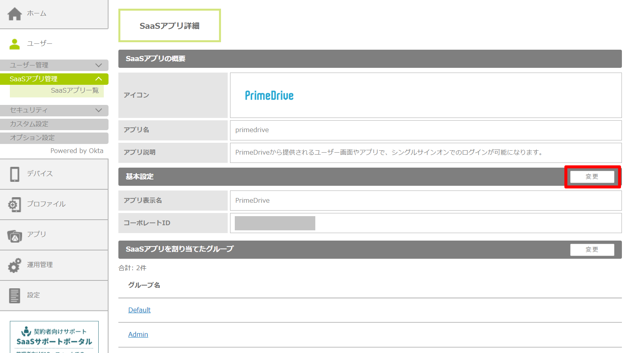The width and height of the screenshot is (644, 353).
Task: Expand the セキュリティ section chevron
Action: [x=99, y=110]
